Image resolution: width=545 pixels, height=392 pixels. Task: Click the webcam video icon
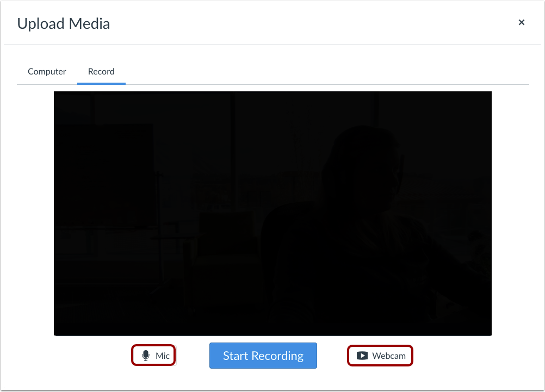pyautogui.click(x=362, y=356)
